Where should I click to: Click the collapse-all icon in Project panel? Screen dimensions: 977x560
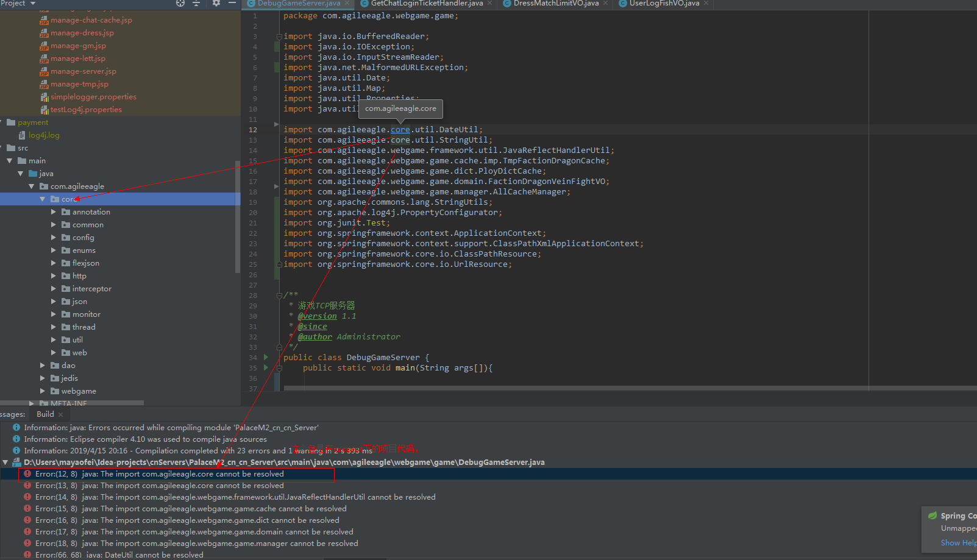(196, 3)
